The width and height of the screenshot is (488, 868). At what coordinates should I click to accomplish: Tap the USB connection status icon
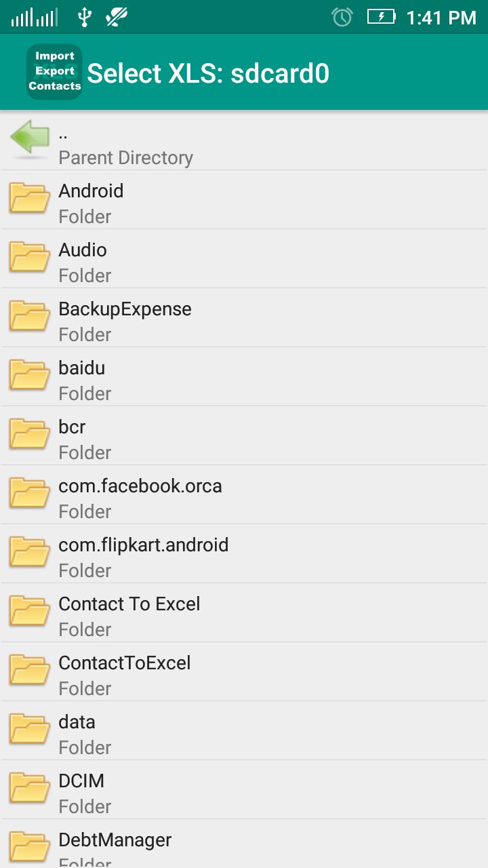click(85, 17)
